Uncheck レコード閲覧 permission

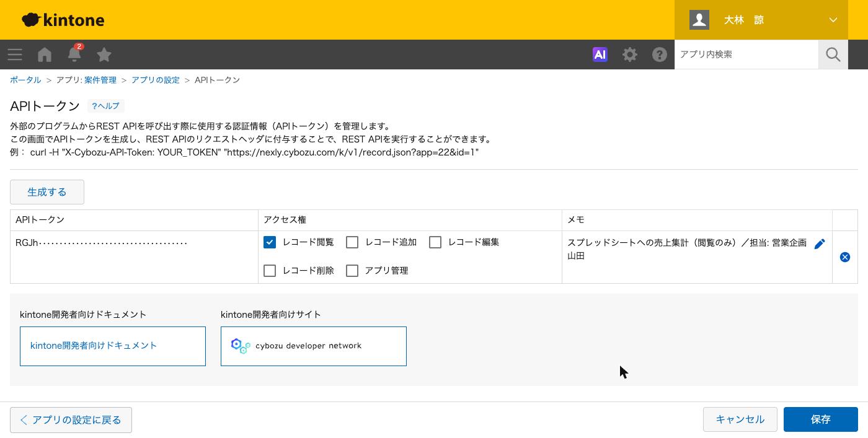pos(270,242)
